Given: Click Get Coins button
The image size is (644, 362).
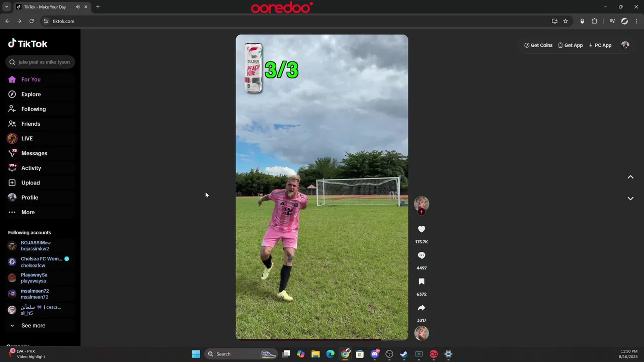Looking at the screenshot, I should (x=538, y=45).
